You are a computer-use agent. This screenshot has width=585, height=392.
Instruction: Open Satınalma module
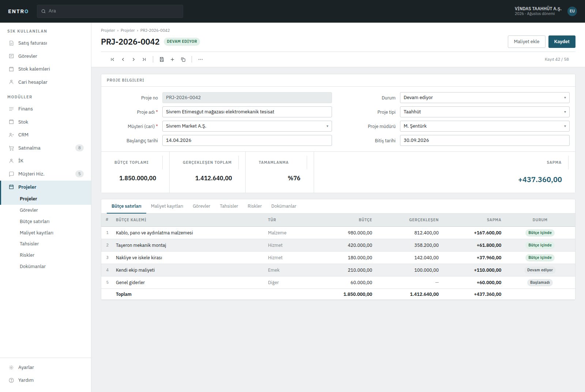[x=45, y=148]
